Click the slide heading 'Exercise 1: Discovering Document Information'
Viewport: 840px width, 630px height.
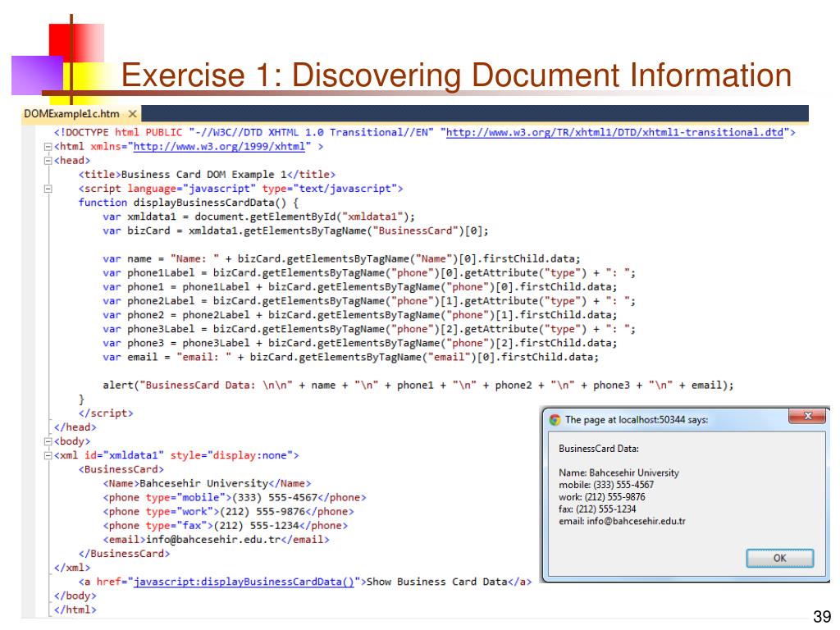456,75
